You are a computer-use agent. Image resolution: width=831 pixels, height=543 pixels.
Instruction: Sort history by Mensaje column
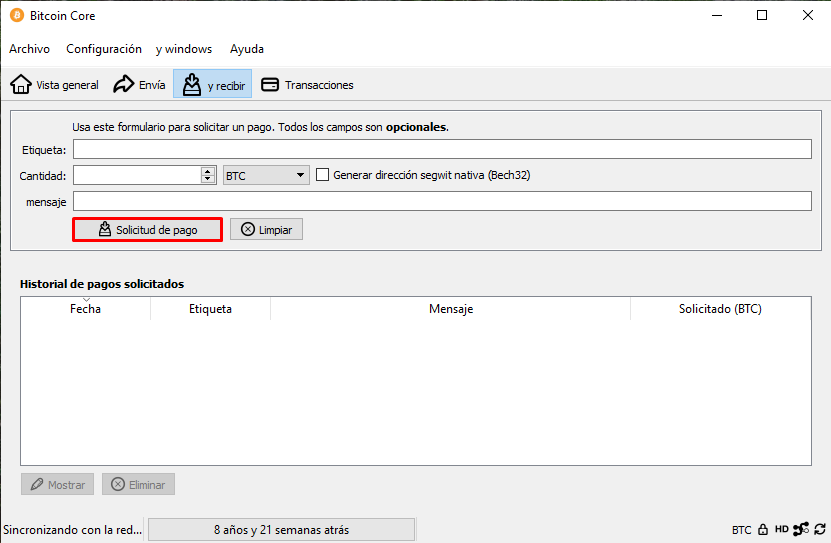click(x=450, y=308)
